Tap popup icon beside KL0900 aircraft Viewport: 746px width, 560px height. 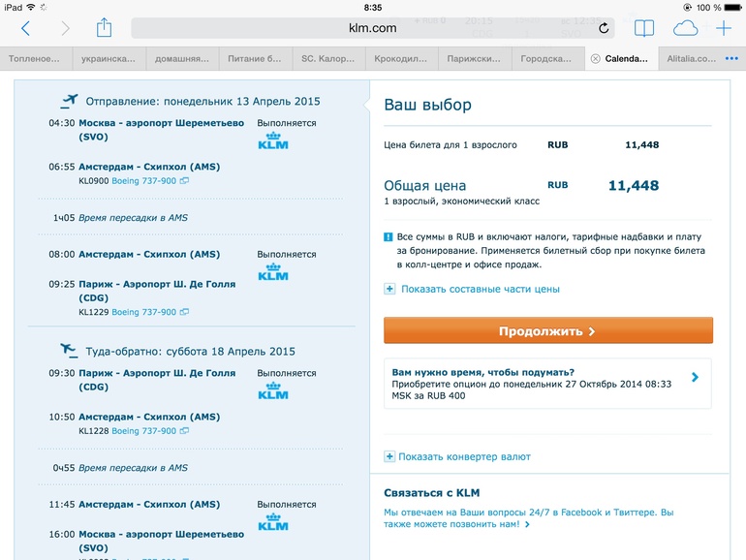click(x=184, y=181)
